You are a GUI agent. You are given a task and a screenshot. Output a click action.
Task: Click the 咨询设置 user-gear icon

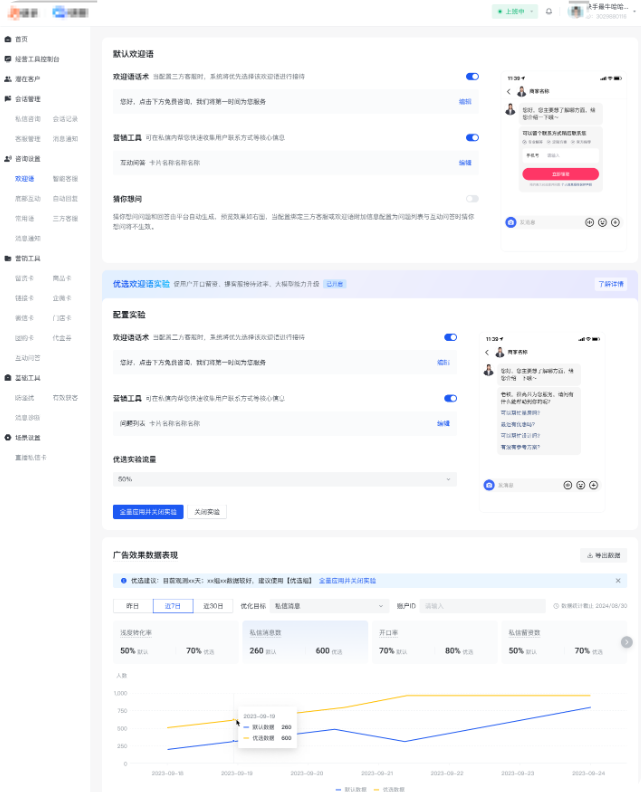click(8, 159)
